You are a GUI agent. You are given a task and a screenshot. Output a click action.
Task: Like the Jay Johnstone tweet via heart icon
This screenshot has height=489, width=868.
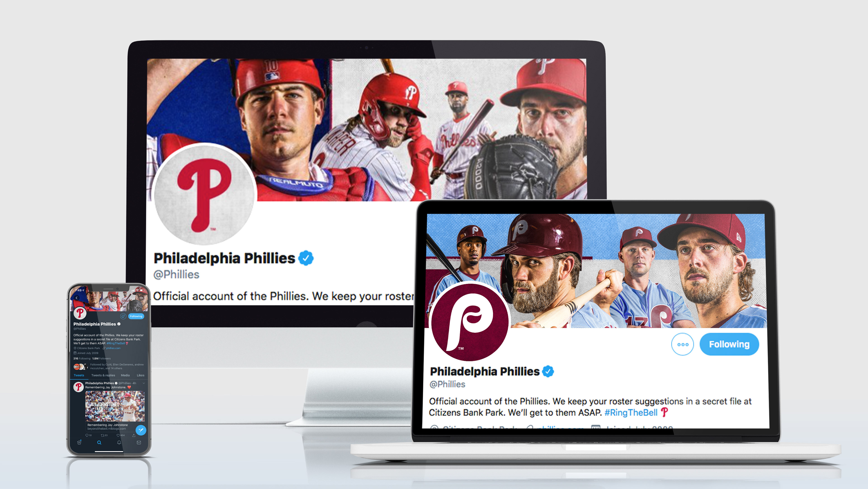click(x=118, y=435)
